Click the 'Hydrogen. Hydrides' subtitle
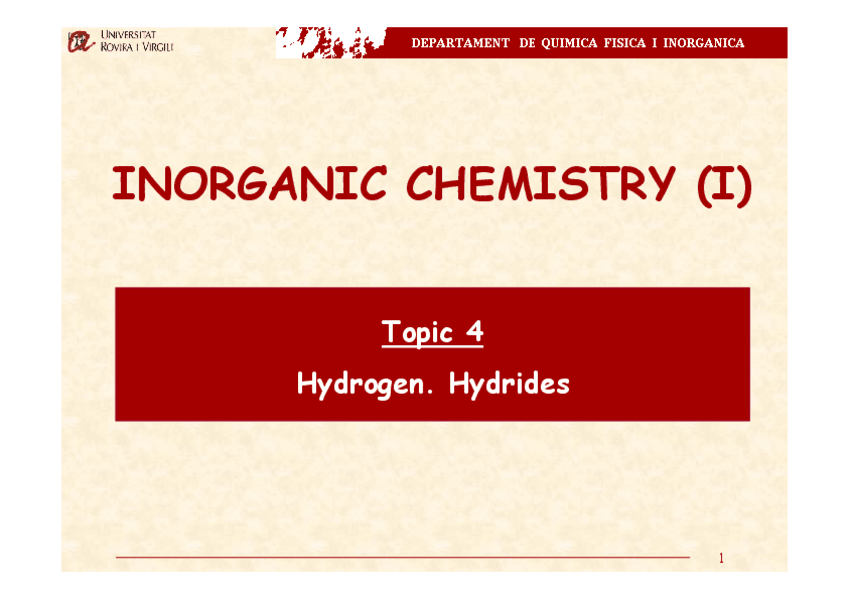848x599 pixels. [x=433, y=384]
